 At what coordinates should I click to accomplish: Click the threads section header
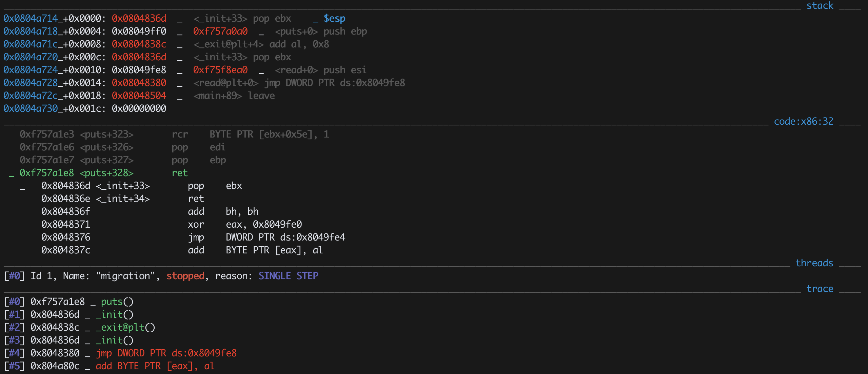click(814, 263)
